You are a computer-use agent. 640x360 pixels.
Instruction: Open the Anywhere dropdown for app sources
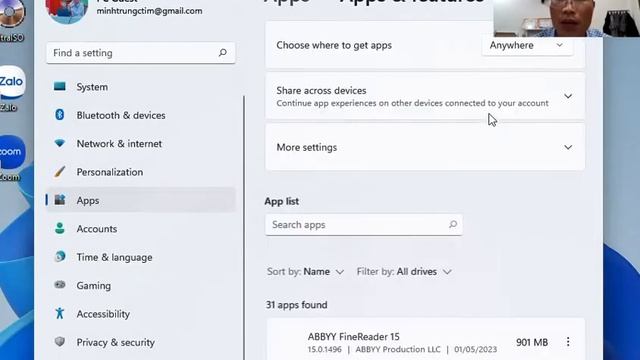pyautogui.click(x=527, y=45)
